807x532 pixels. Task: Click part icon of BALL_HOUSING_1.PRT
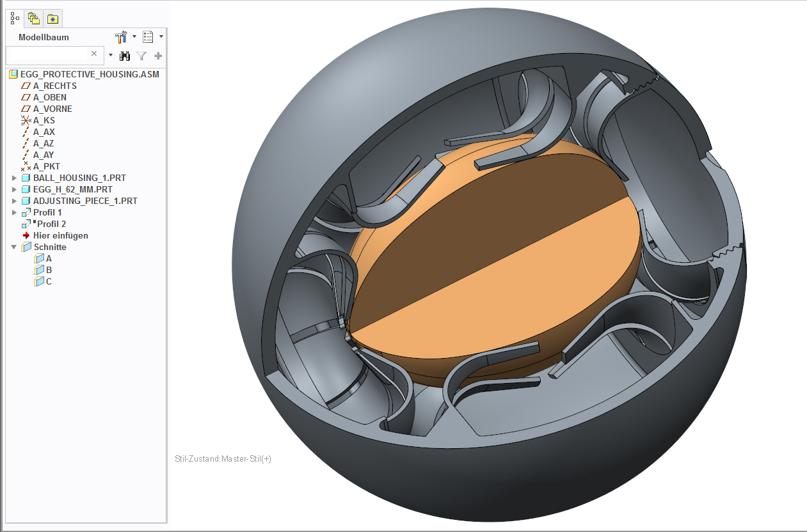tap(26, 178)
